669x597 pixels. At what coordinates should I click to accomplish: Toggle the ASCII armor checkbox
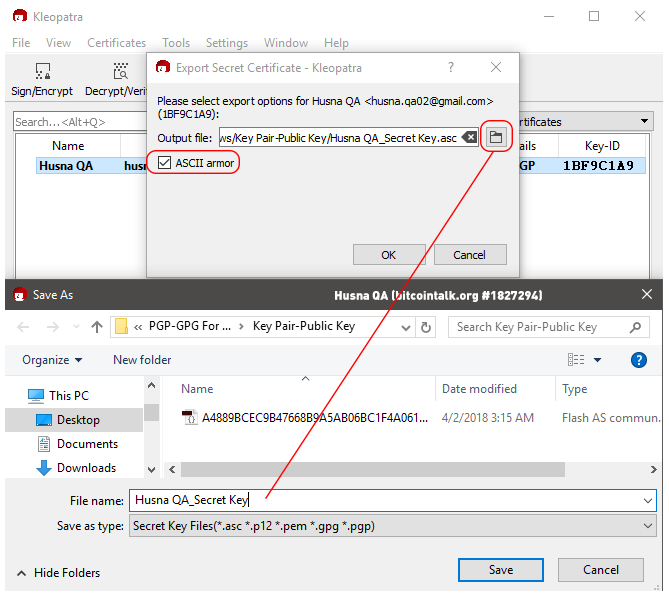[164, 163]
